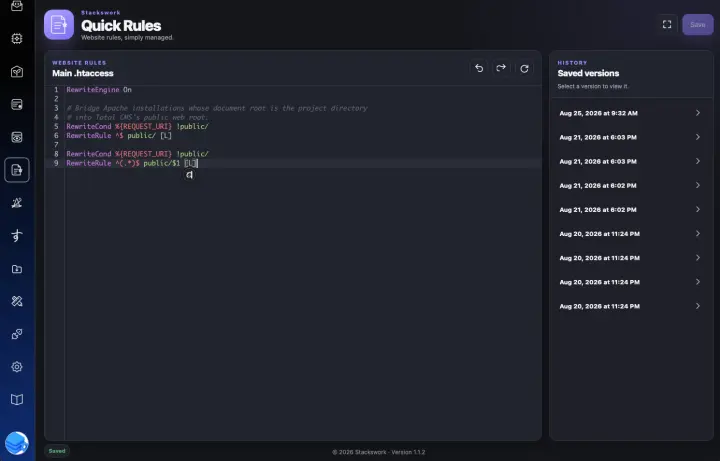Redo the editor change
The width and height of the screenshot is (720, 461).
(501, 68)
